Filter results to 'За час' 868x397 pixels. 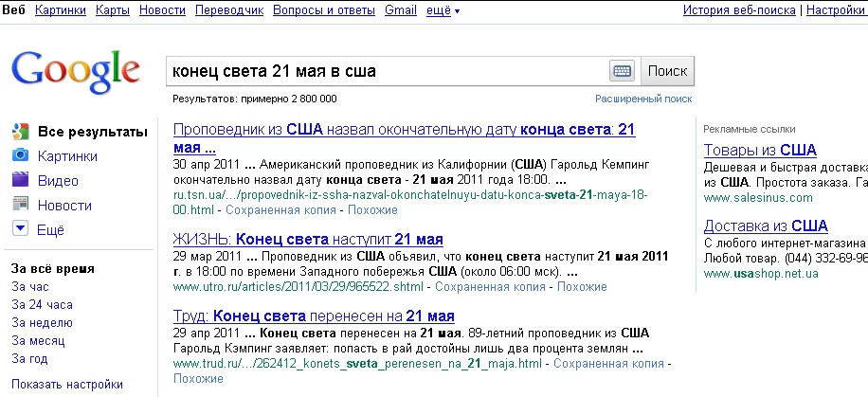[x=30, y=287]
